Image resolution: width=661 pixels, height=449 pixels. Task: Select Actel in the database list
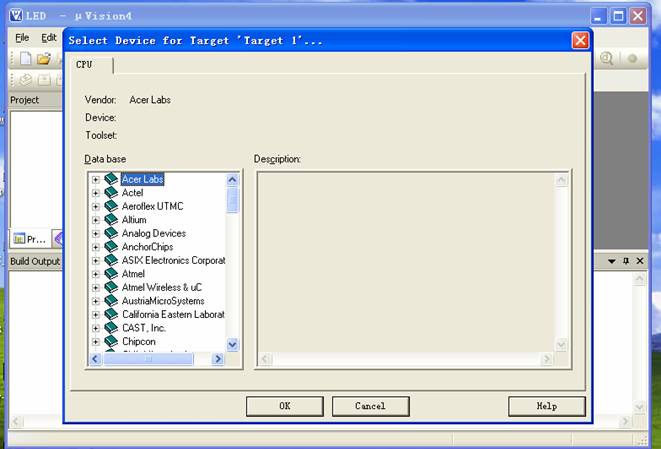[x=132, y=193]
